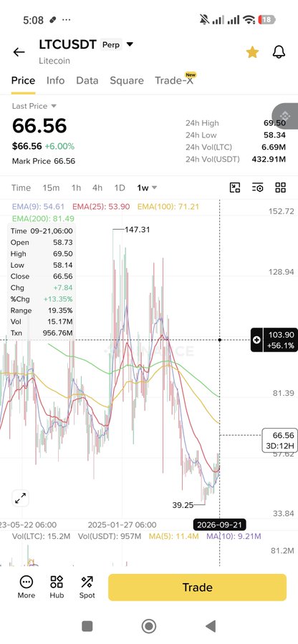Tap the 39.25 low price marker
This screenshot has height=644, width=298.
[183, 505]
